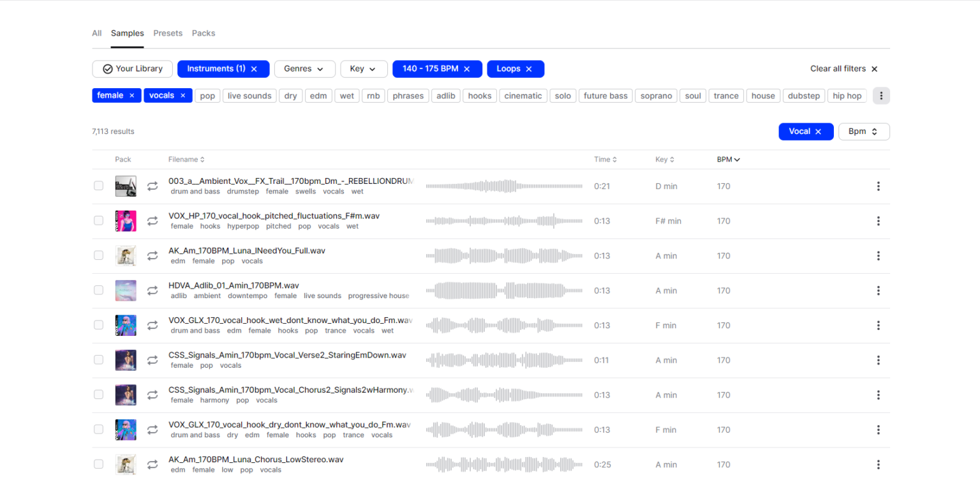Remove the vocals tag filter
980x482 pixels.
tap(184, 95)
